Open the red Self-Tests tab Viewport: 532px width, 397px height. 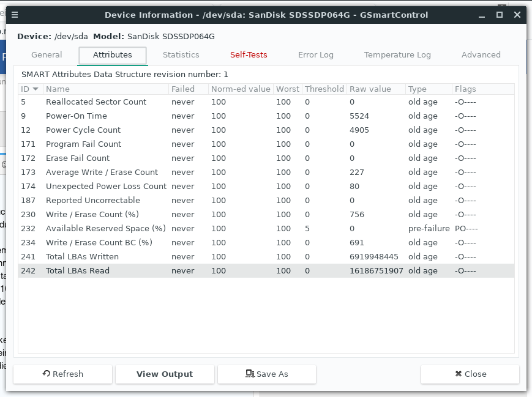click(249, 54)
